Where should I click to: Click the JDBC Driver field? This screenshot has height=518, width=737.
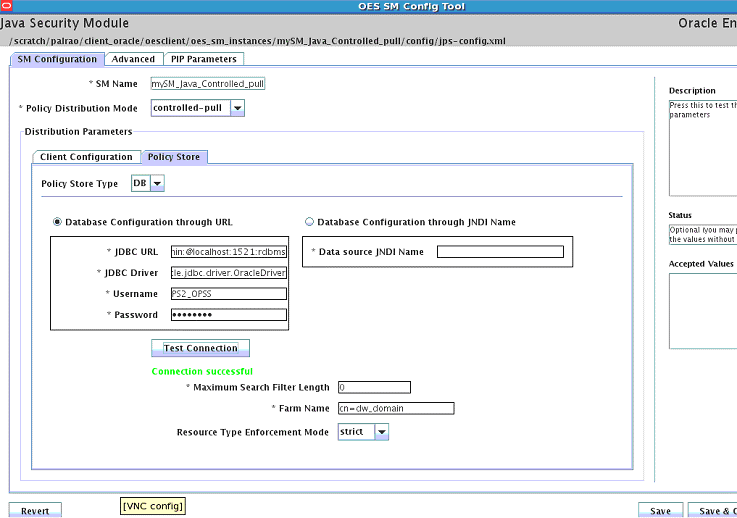[x=229, y=273]
